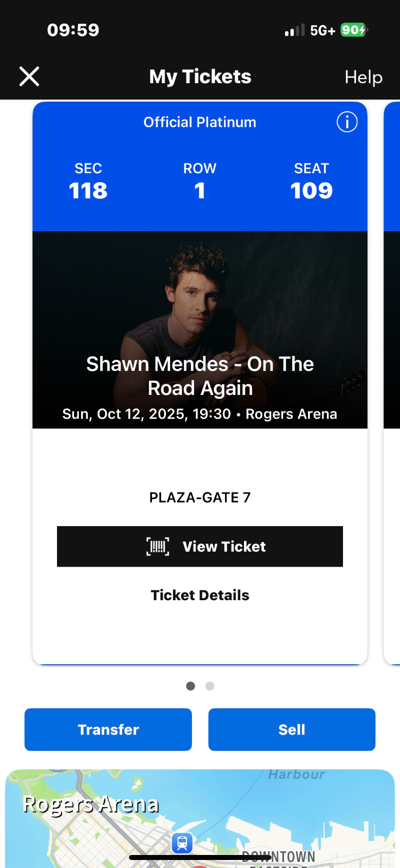Tap the Transfer button
400x868 pixels.
pyautogui.click(x=108, y=729)
